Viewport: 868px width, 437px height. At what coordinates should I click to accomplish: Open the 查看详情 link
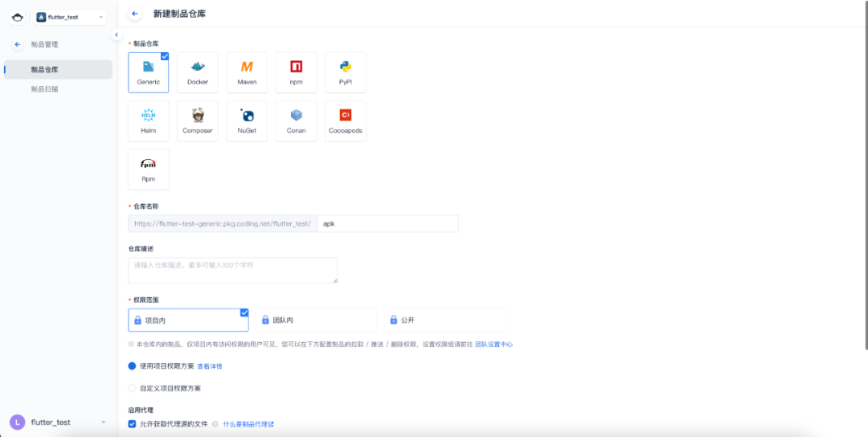(x=210, y=366)
